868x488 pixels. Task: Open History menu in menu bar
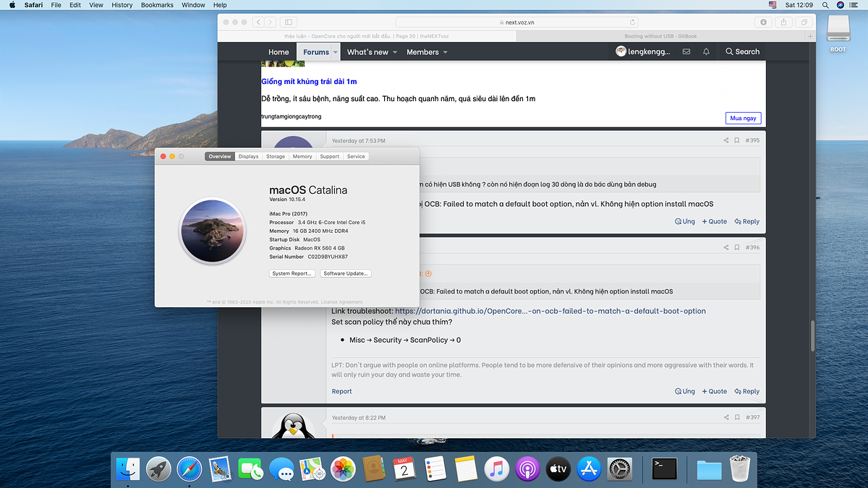(122, 4)
